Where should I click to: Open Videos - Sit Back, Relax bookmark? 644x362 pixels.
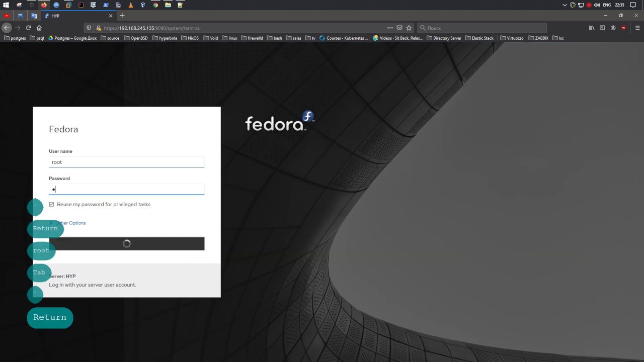398,38
